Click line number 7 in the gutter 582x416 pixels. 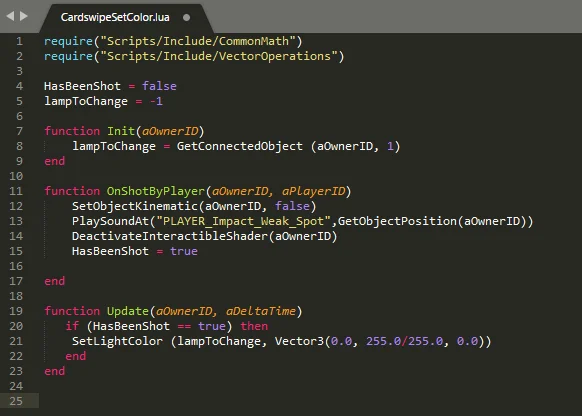19,131
